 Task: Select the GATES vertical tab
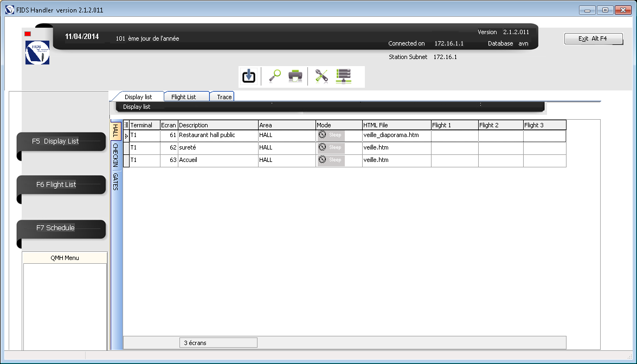[x=115, y=181]
